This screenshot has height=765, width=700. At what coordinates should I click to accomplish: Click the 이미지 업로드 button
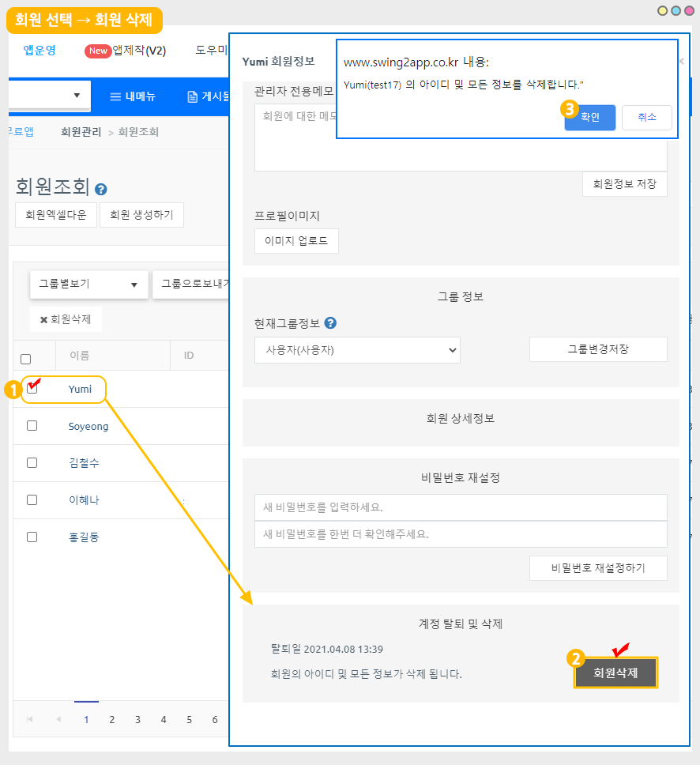click(296, 241)
